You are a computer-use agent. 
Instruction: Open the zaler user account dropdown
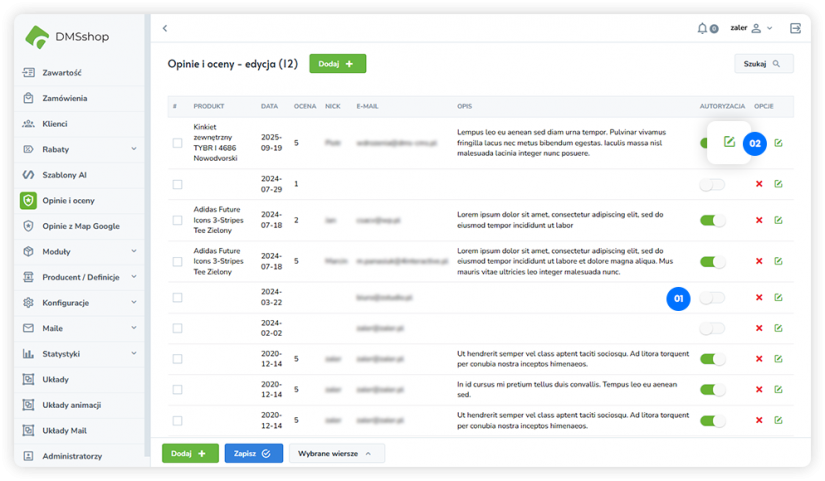coord(751,28)
